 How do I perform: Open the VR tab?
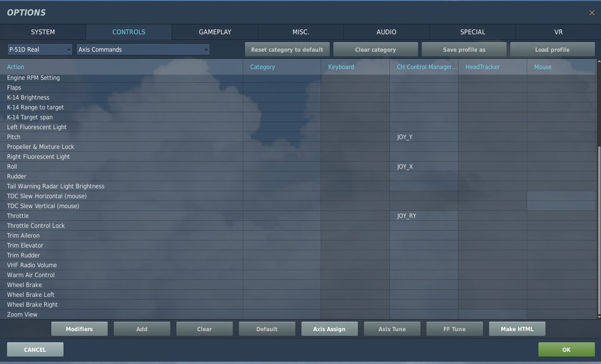(558, 32)
